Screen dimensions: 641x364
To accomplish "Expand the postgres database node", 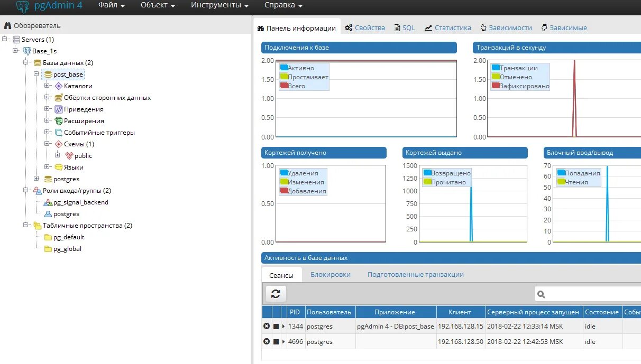I will tap(36, 179).
